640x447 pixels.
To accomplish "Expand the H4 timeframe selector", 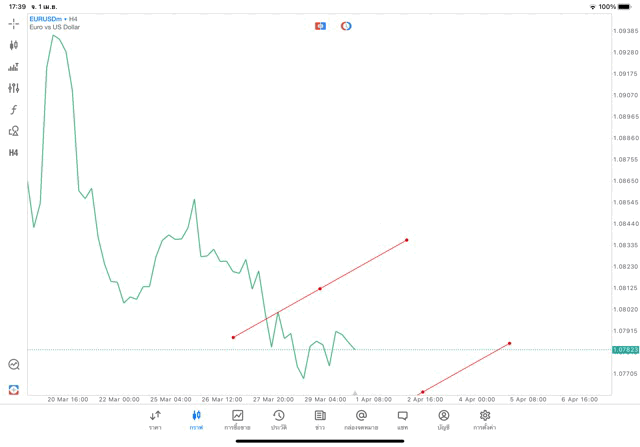I will point(14,153).
